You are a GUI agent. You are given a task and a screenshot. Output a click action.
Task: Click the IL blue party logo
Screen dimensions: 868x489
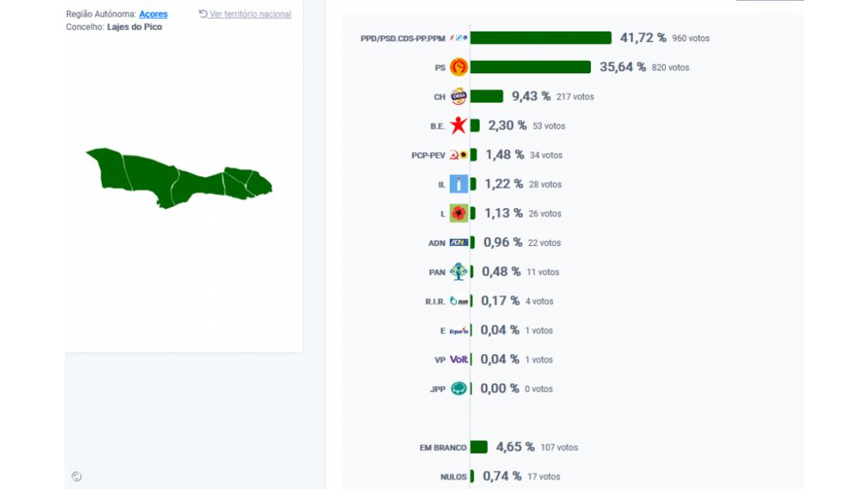pyautogui.click(x=458, y=185)
